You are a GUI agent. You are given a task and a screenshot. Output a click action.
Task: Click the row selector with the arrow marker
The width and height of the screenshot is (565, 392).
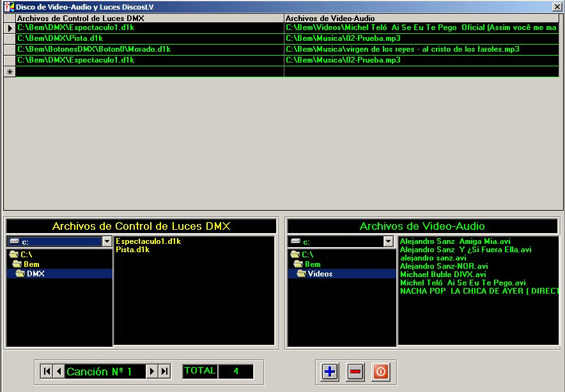tap(10, 27)
